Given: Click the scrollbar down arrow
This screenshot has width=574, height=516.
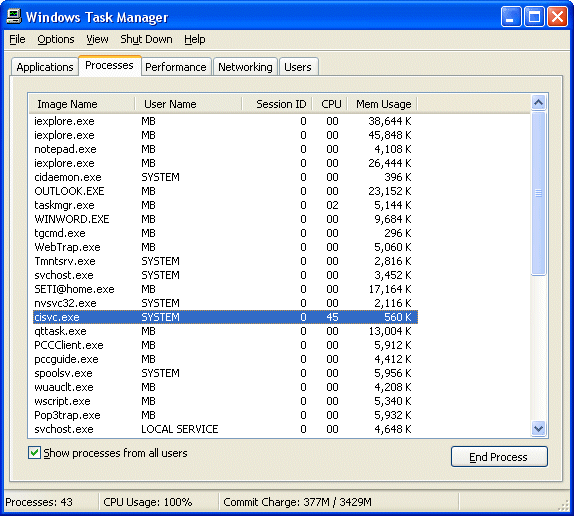Looking at the screenshot, I should tap(538, 428).
